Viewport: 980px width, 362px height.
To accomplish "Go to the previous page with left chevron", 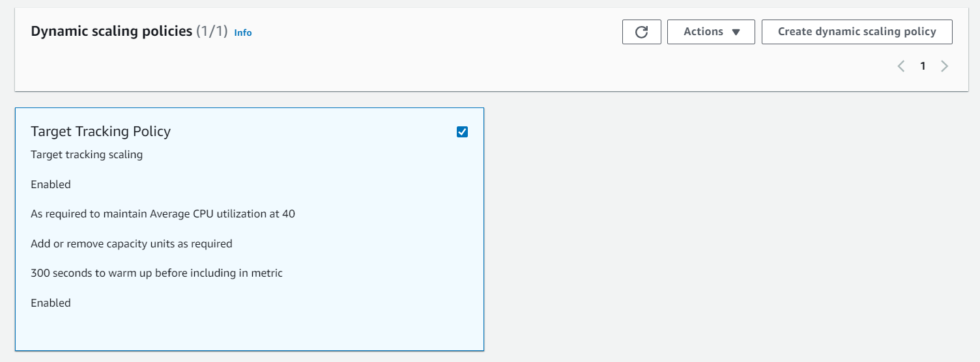I will 901,66.
